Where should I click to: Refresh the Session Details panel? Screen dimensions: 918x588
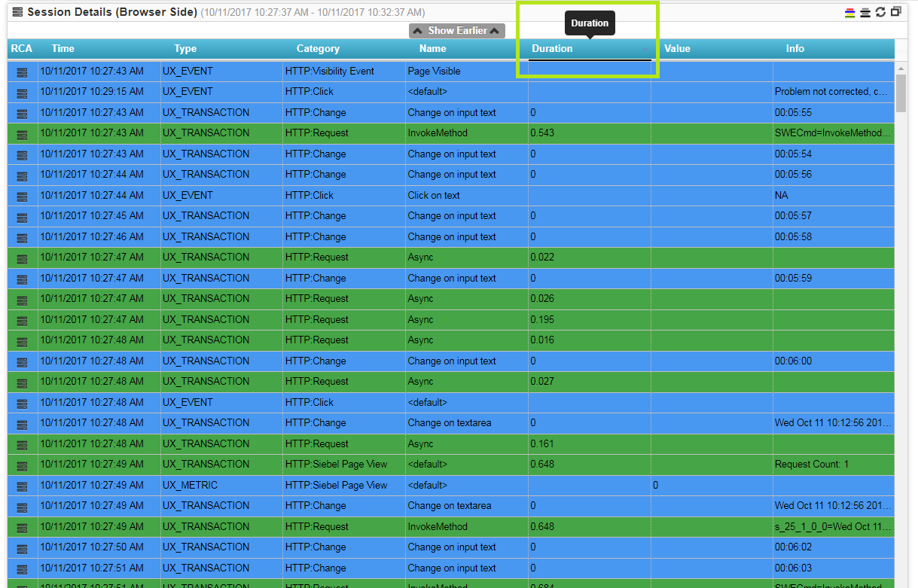pos(880,13)
